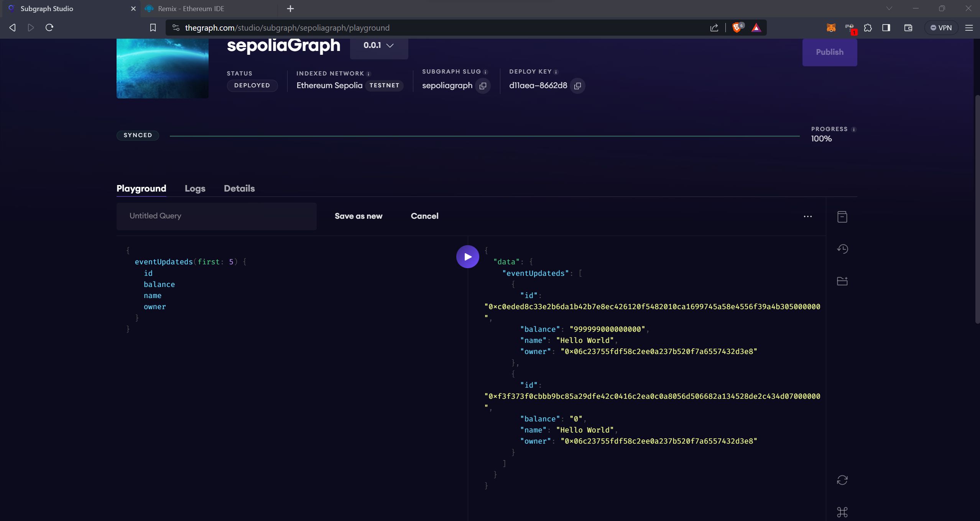
Task: Click the DEPLOYED status badge
Action: (252, 85)
